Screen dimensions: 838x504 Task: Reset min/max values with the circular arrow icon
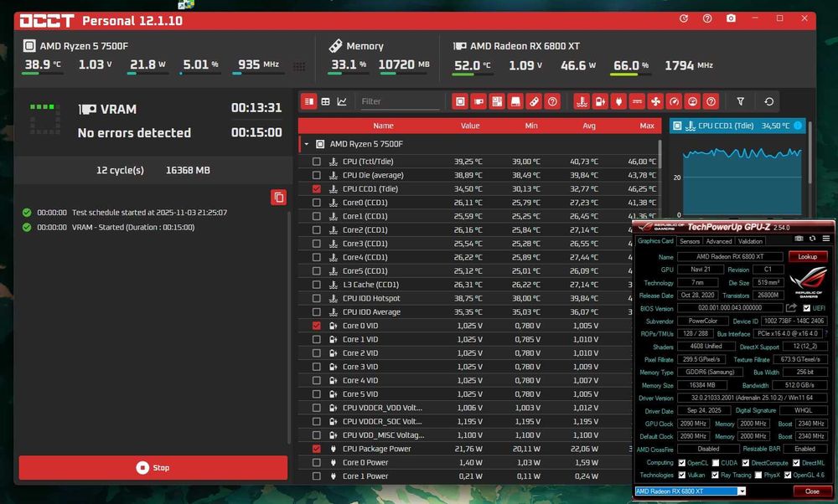[x=769, y=101]
